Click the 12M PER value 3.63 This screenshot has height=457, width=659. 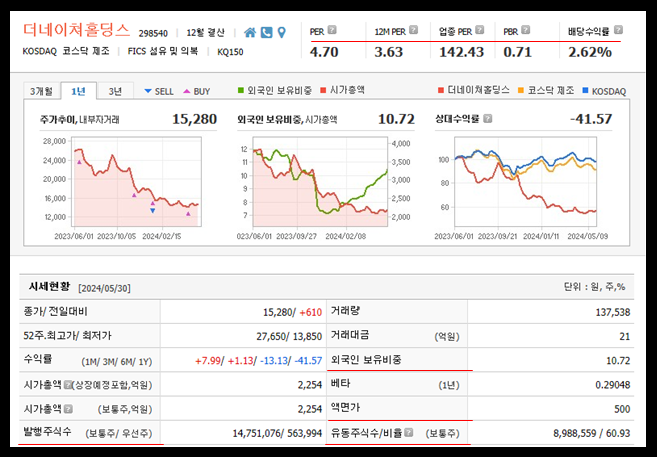(389, 52)
